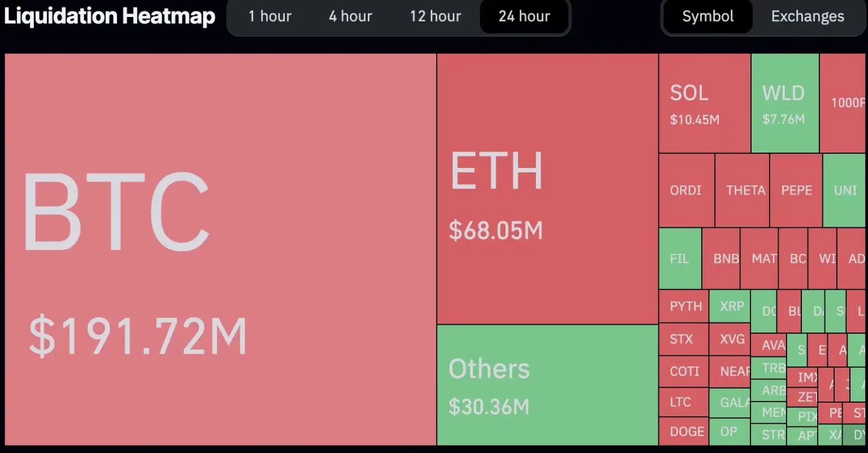Switch heatmap view to Exchanges
Image resolution: width=868 pixels, height=453 pixels.
pos(808,16)
